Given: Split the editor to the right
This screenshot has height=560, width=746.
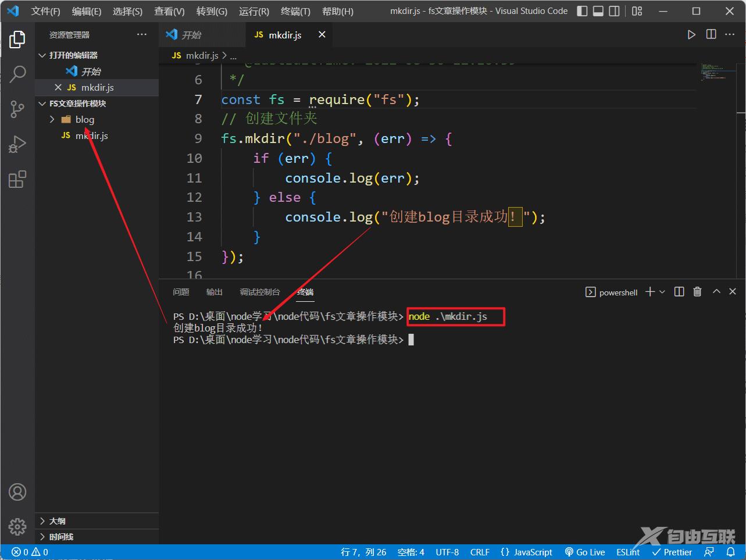Looking at the screenshot, I should 711,35.
